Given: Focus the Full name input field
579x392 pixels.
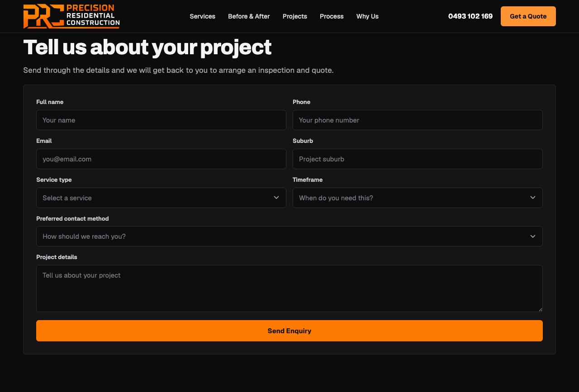Looking at the screenshot, I should (x=161, y=120).
